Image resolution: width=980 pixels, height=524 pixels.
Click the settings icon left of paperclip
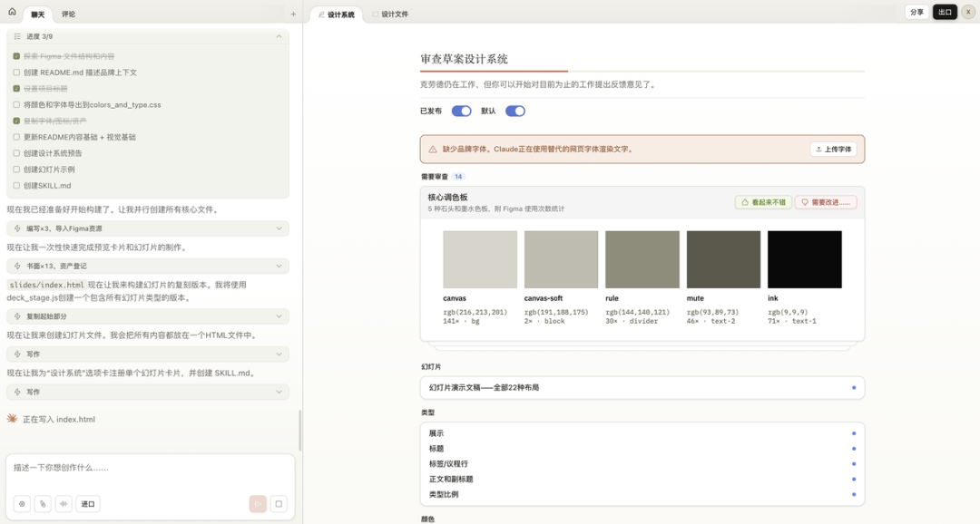tap(22, 504)
